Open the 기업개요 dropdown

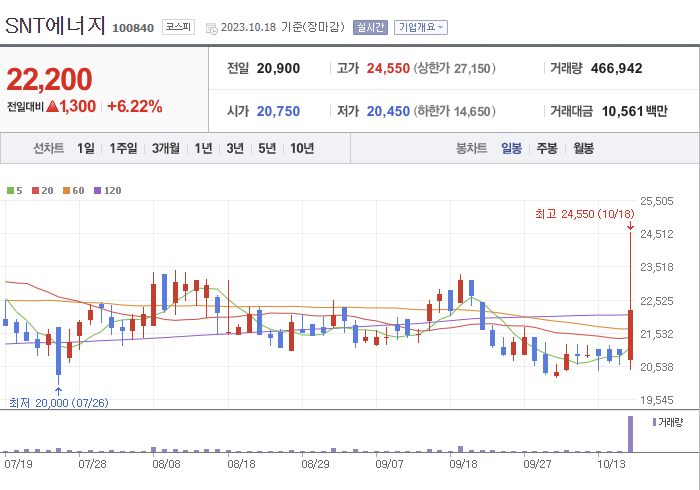pyautogui.click(x=421, y=27)
